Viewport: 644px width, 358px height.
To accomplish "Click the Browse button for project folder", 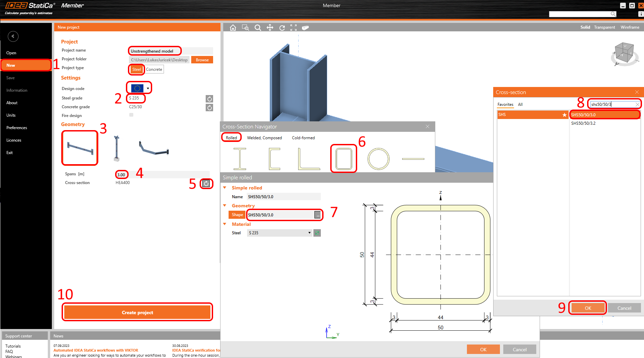I will click(202, 60).
